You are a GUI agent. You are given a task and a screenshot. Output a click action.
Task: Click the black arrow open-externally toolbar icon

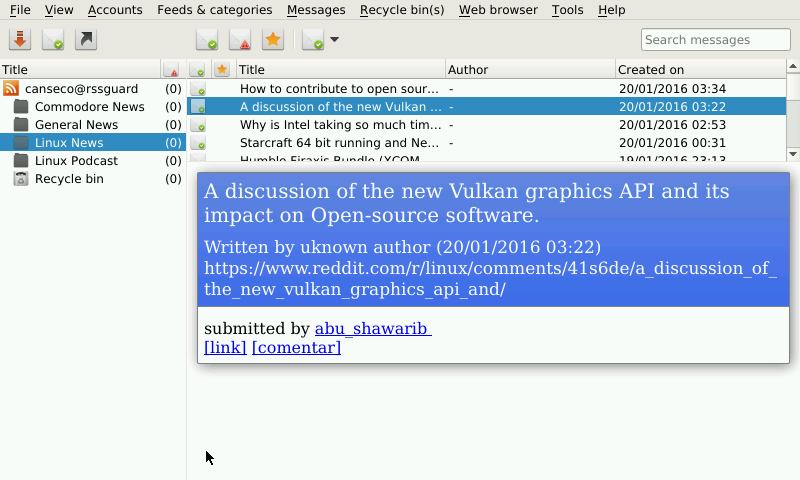click(87, 40)
